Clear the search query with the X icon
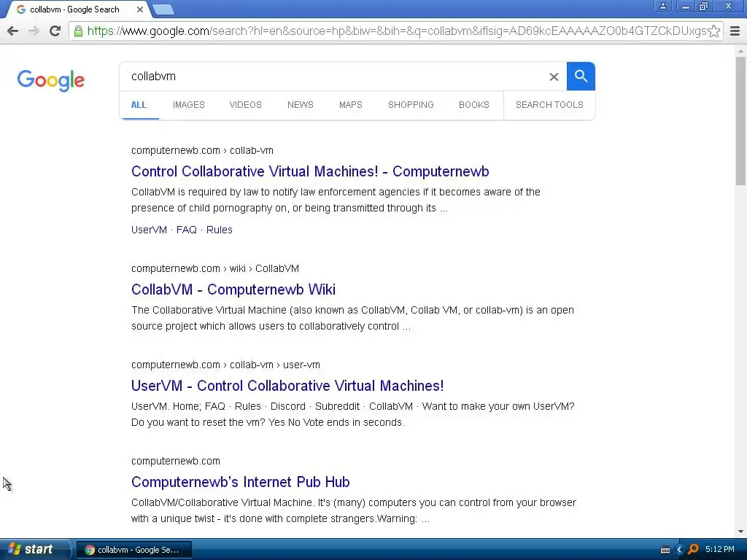This screenshot has height=560, width=747. tap(554, 77)
